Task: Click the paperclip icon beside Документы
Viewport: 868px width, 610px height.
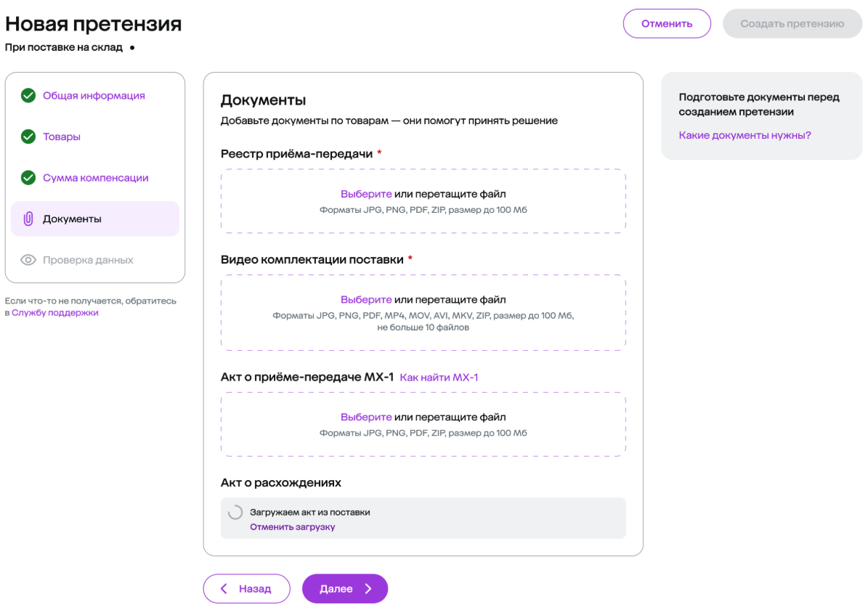Action: coord(28,219)
